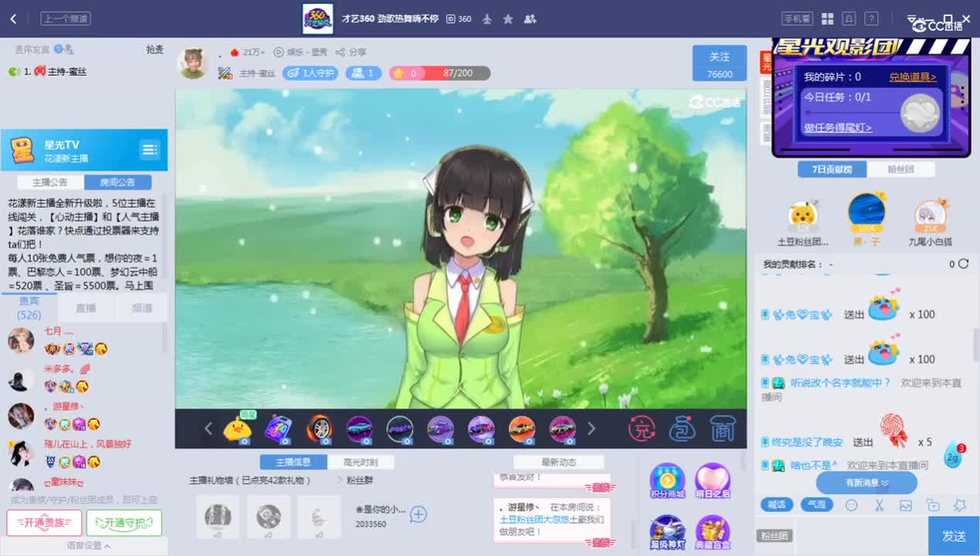
Task: Open the 1人守护 guardian badge
Action: click(311, 73)
